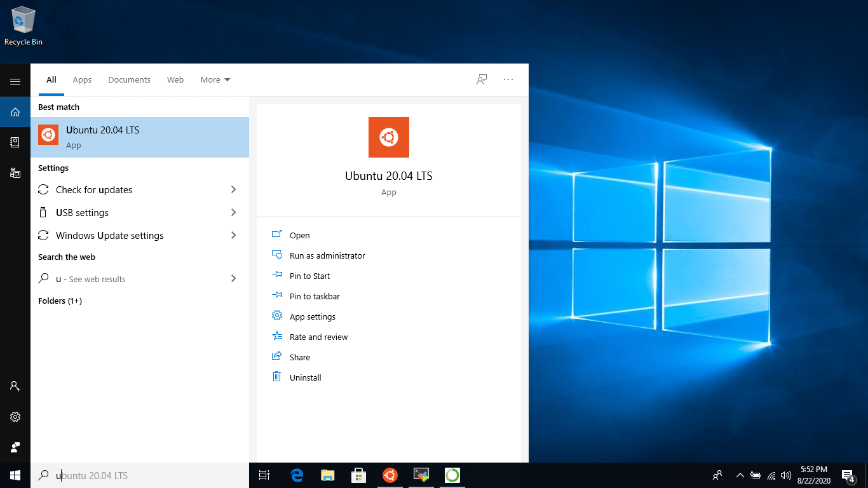Viewport: 868px width, 488px height.
Task: Select the Home icon in sidebar
Action: [x=15, y=112]
